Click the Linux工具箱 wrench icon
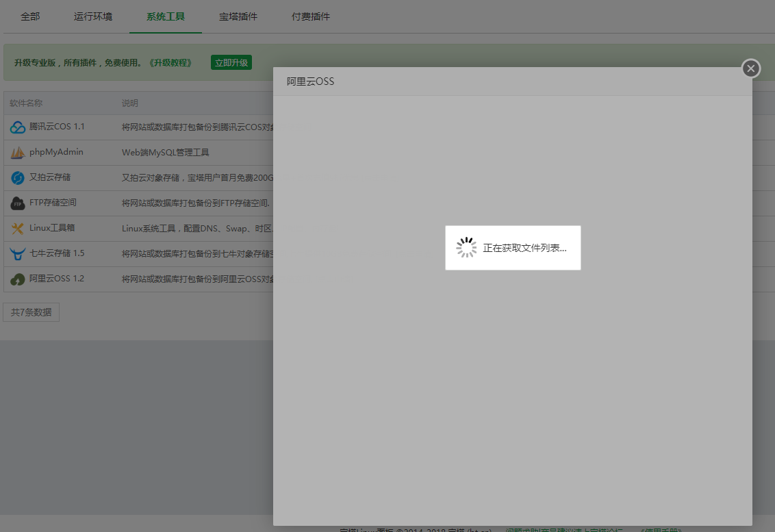775x532 pixels. click(18, 229)
